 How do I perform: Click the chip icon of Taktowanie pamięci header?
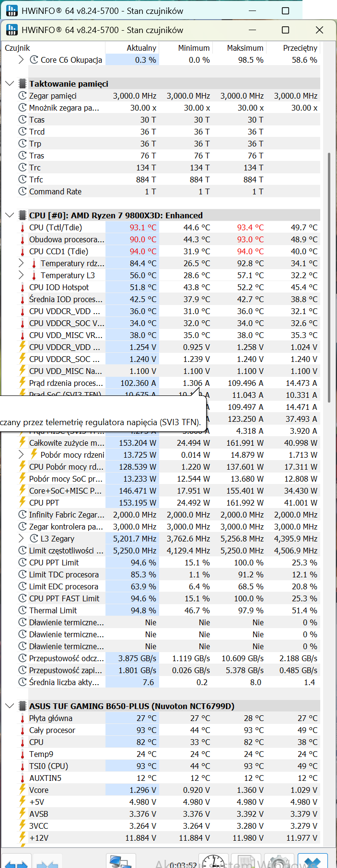[x=22, y=84]
